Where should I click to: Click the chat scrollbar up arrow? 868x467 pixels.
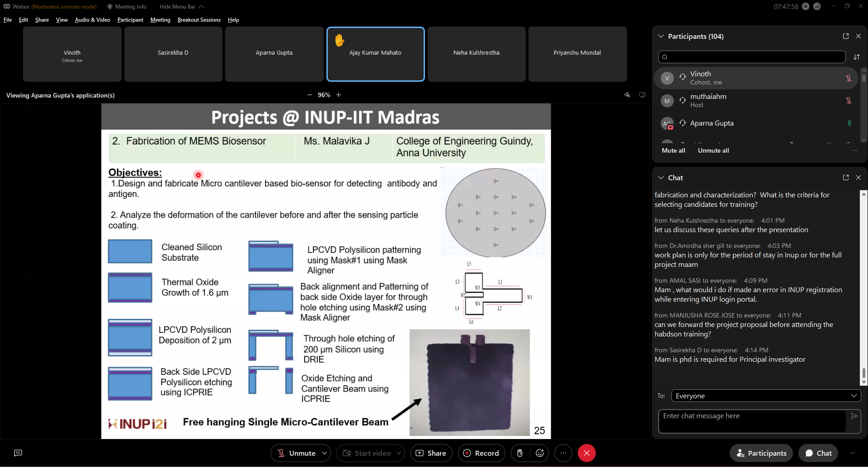tap(864, 194)
